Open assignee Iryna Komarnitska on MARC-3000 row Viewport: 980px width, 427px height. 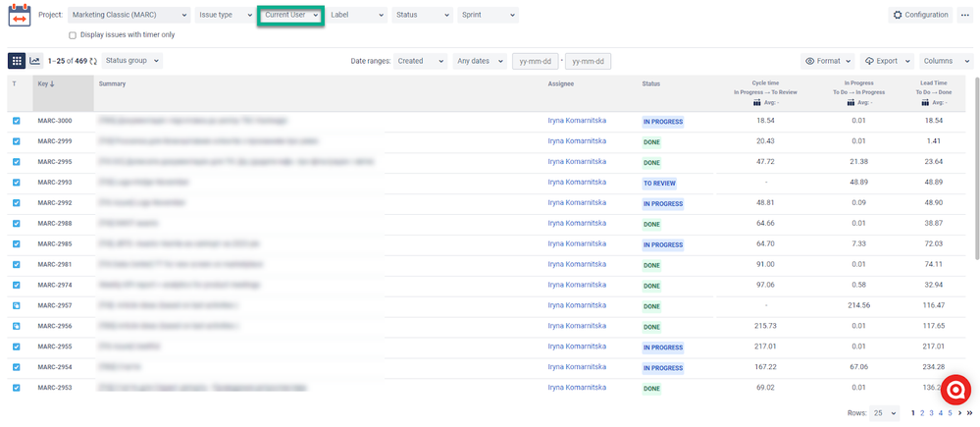pos(577,121)
